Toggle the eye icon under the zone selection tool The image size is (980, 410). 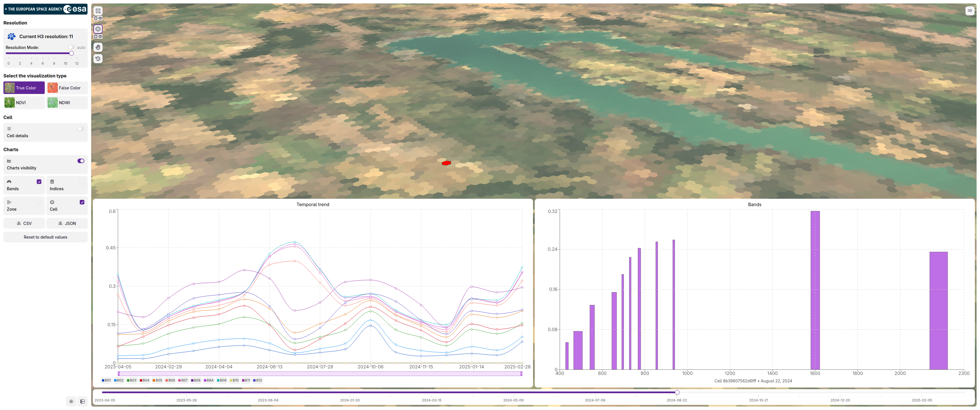[101, 18]
